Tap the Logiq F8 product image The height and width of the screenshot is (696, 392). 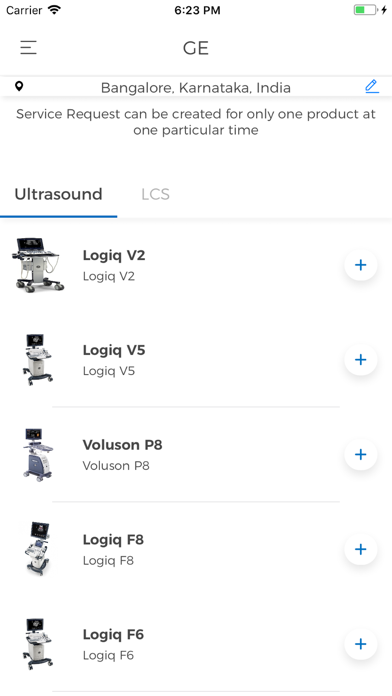(38, 549)
